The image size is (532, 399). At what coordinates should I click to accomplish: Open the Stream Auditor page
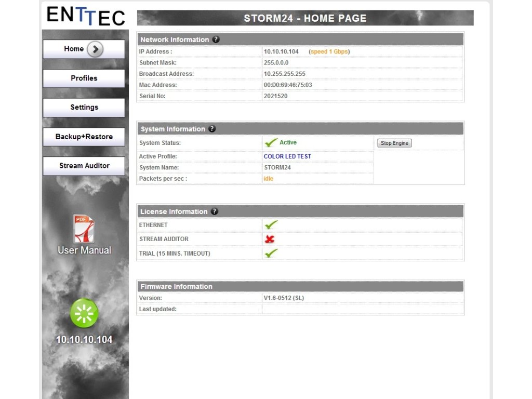point(84,166)
